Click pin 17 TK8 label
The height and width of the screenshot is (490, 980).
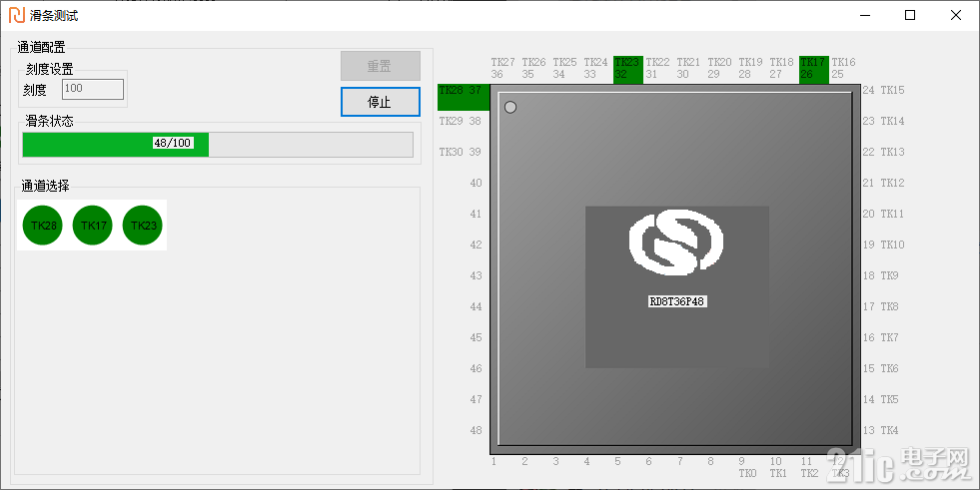[881, 306]
